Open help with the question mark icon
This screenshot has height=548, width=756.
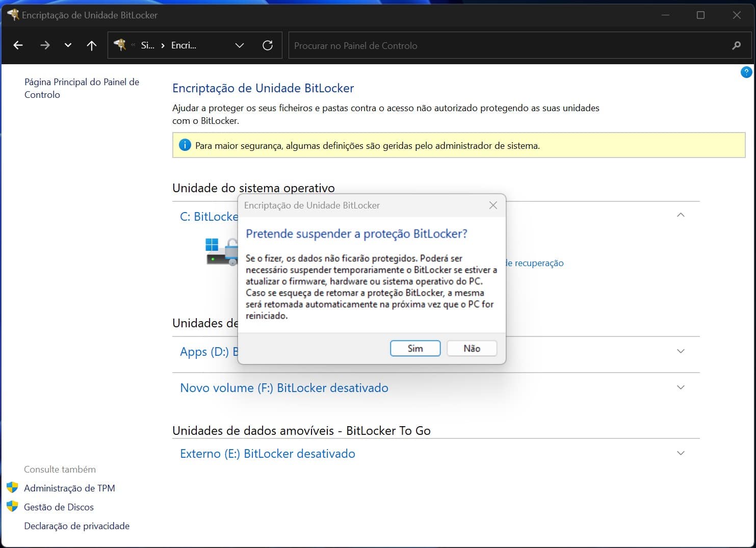coord(746,72)
